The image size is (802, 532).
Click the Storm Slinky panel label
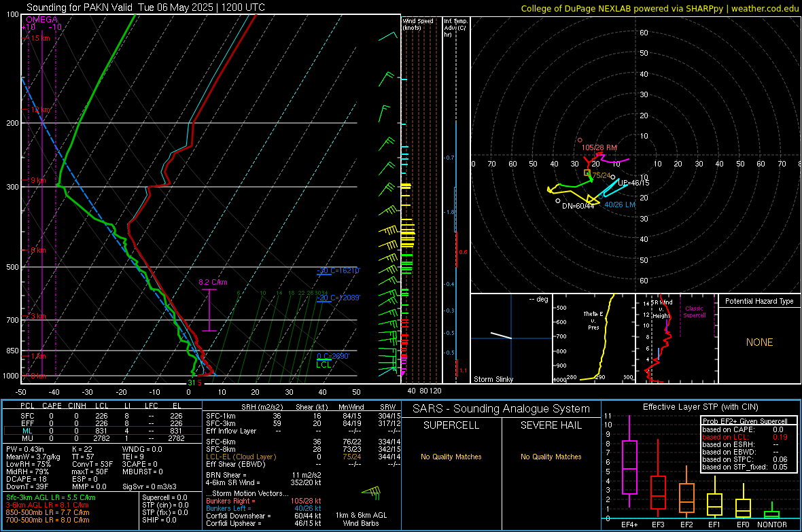tap(493, 379)
